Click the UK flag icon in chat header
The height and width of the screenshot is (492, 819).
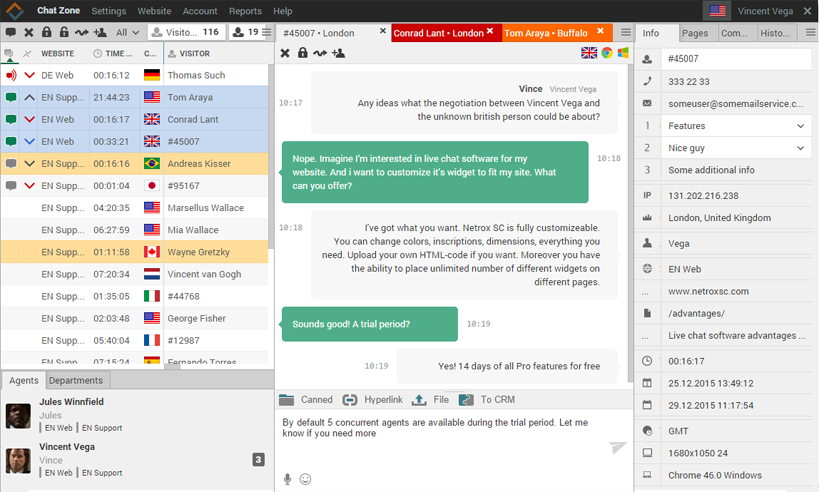coord(589,53)
